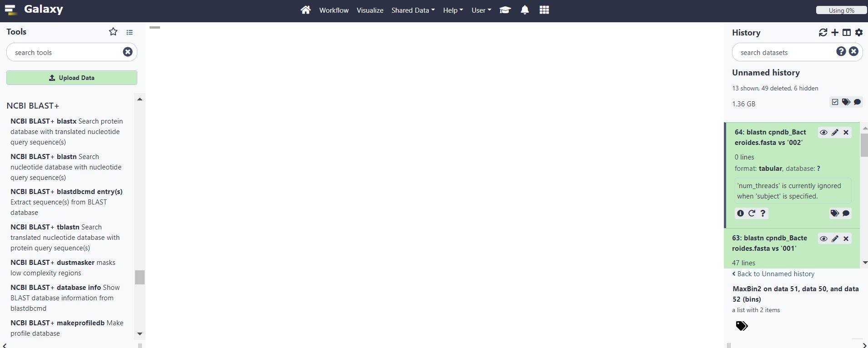Edit tags on dataset 64

(835, 214)
